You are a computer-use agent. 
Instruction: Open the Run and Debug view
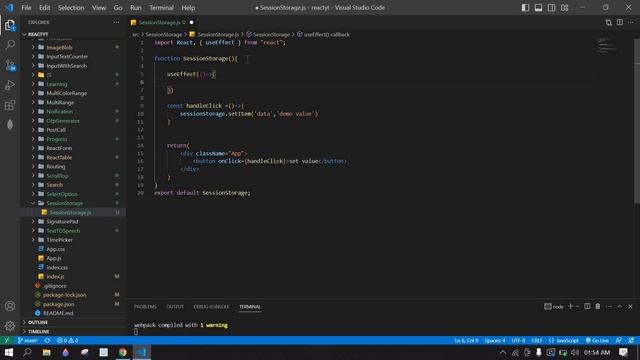pyautogui.click(x=10, y=85)
